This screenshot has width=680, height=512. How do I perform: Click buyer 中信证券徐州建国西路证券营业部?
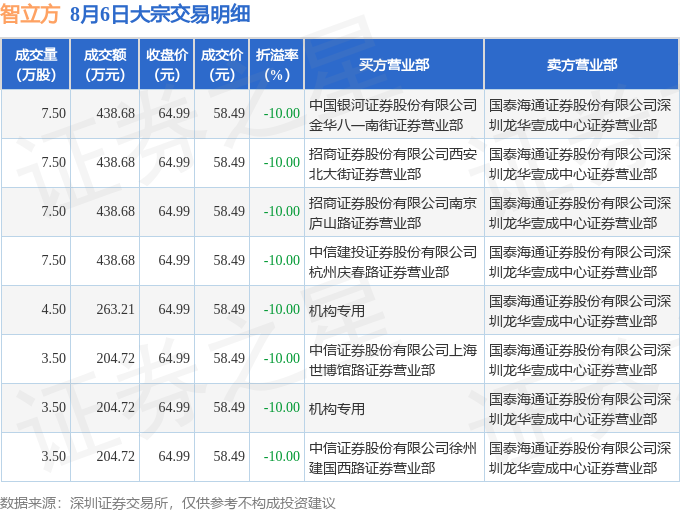click(393, 458)
